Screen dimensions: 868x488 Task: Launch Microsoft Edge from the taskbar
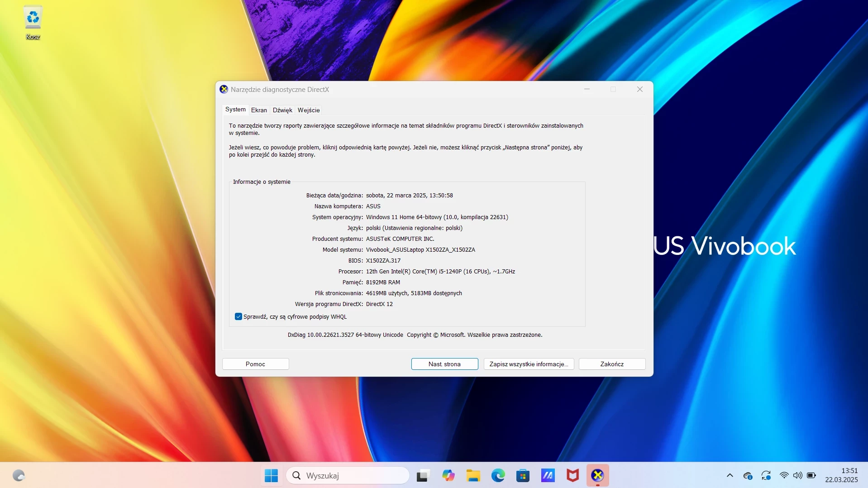click(498, 475)
